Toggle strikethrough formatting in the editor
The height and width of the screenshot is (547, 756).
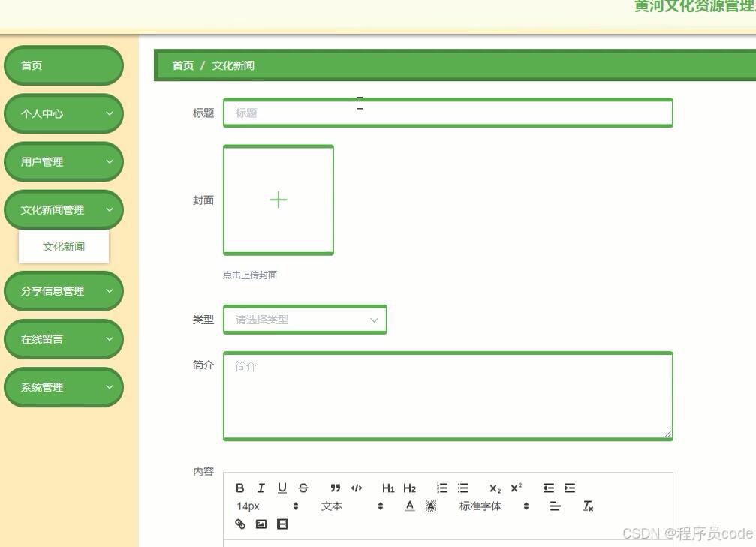pyautogui.click(x=303, y=488)
